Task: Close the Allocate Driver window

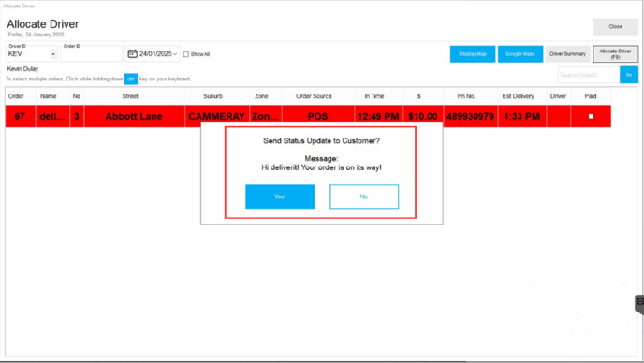Action: (615, 27)
